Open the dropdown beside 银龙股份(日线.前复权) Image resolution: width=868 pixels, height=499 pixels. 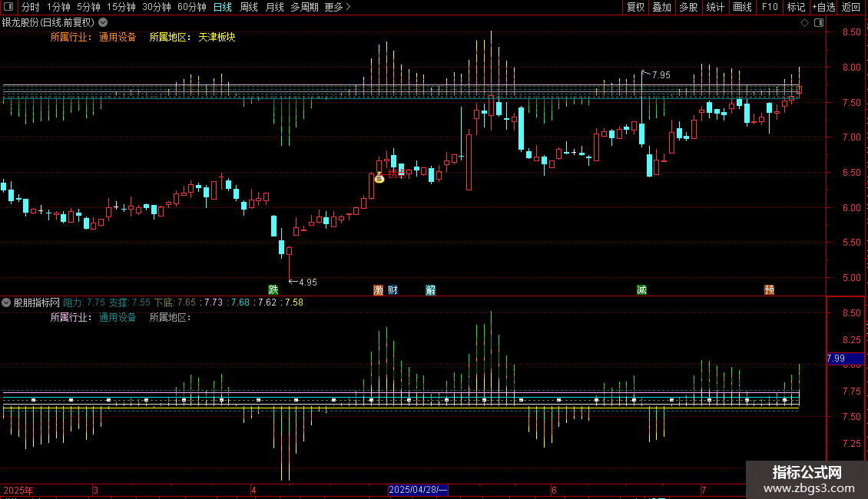[103, 23]
